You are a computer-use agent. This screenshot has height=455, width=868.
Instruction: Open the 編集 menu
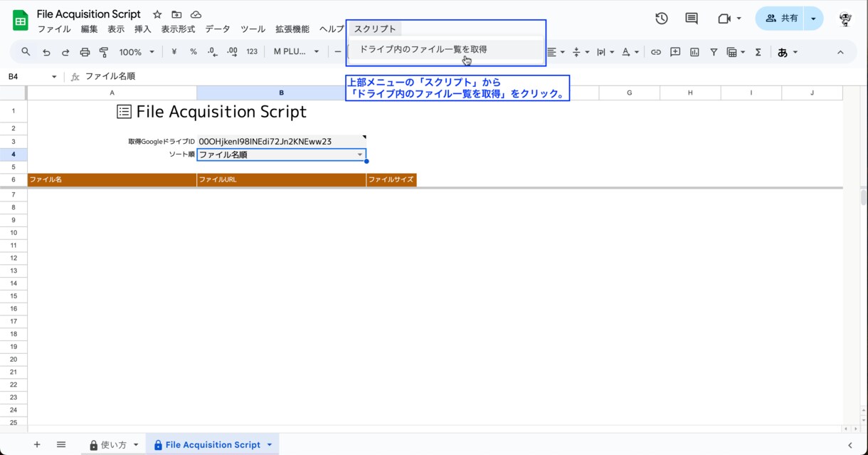90,29
